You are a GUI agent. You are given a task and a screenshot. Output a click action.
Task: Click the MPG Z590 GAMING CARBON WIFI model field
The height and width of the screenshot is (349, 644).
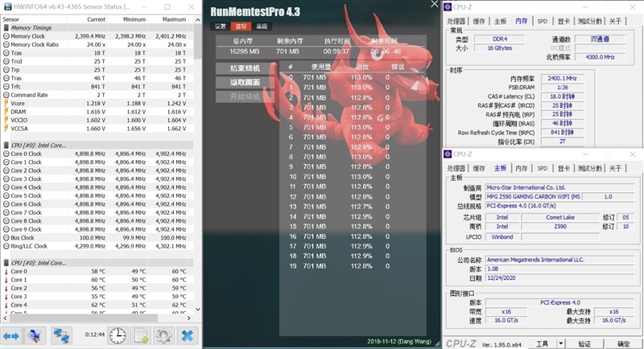click(x=533, y=197)
